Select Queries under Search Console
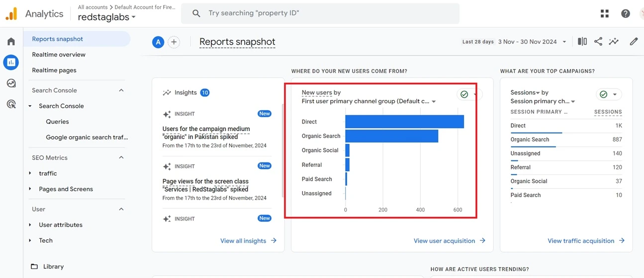 tap(57, 122)
